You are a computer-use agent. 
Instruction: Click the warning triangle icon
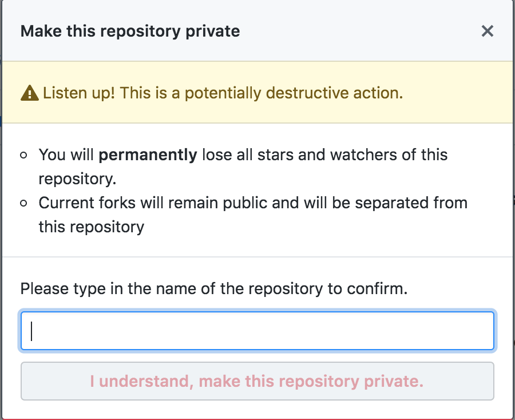[29, 93]
